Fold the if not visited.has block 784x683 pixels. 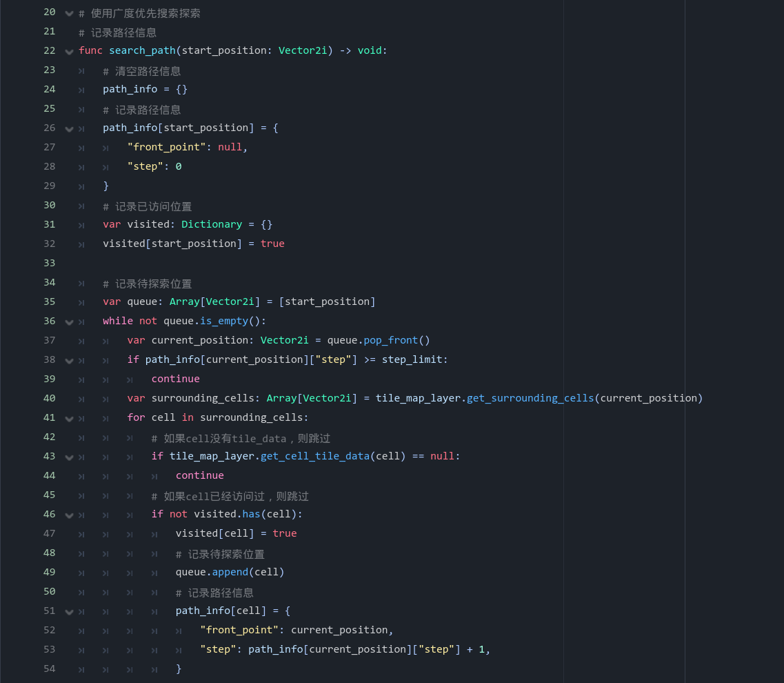click(69, 515)
